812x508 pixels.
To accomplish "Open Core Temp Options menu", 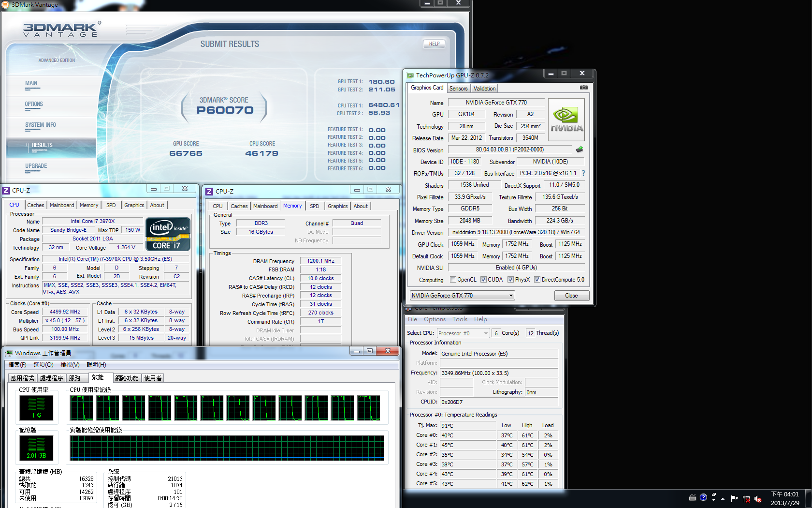I will 435,319.
